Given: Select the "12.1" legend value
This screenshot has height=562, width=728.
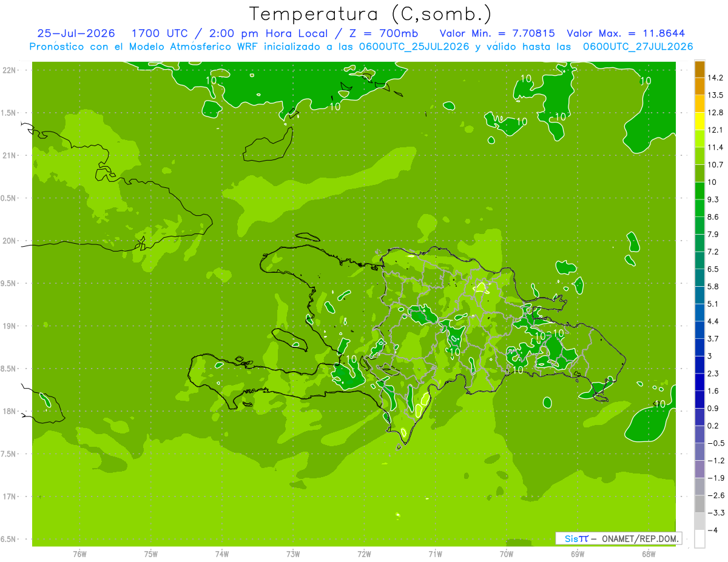Looking at the screenshot, I should click(715, 130).
